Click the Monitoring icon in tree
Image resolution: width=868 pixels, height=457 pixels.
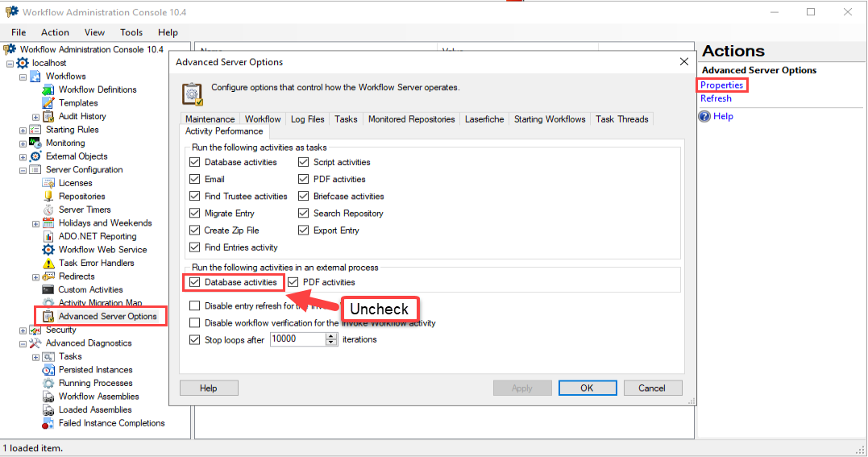[35, 143]
